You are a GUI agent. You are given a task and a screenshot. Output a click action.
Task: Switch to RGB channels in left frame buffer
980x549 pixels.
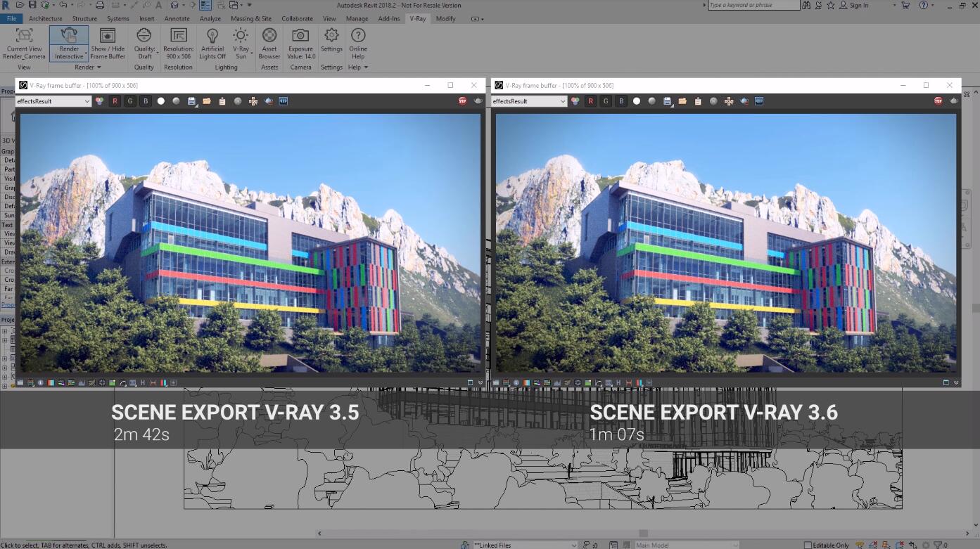(99, 101)
